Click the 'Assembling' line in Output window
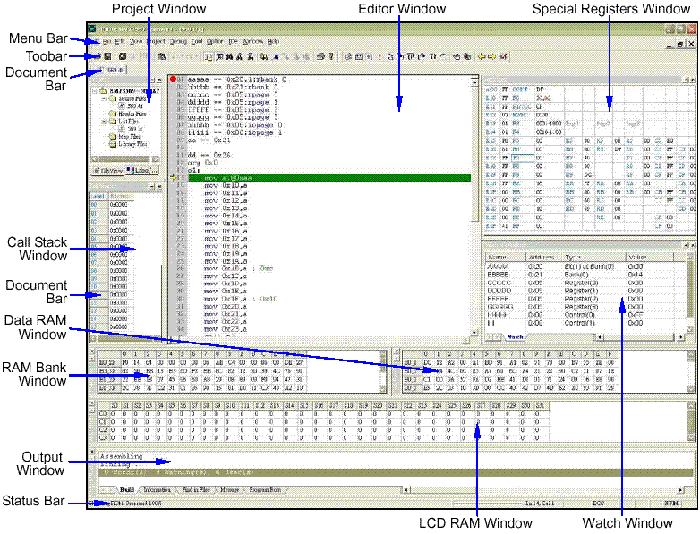The height and width of the screenshot is (534, 700). [121, 456]
